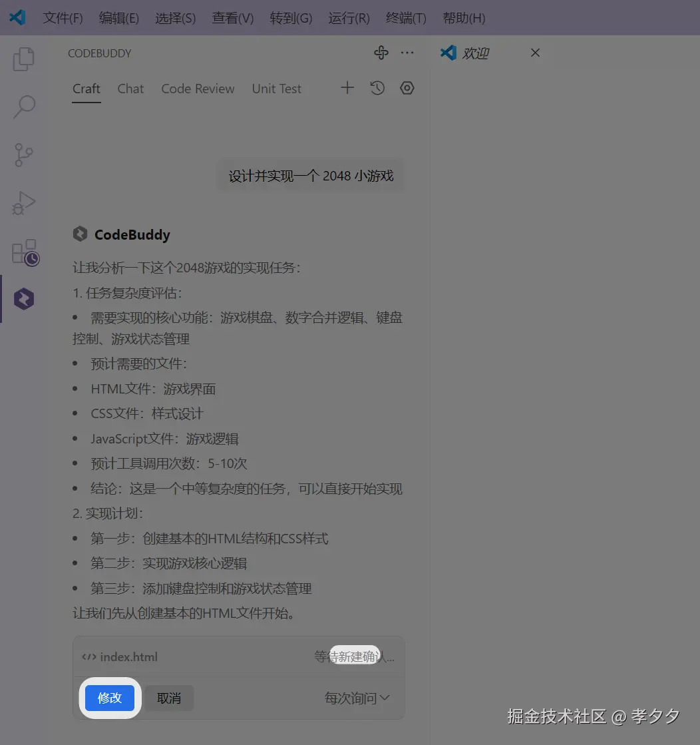This screenshot has width=700, height=745.
Task: Switch to the Craft tab
Action: 87,89
